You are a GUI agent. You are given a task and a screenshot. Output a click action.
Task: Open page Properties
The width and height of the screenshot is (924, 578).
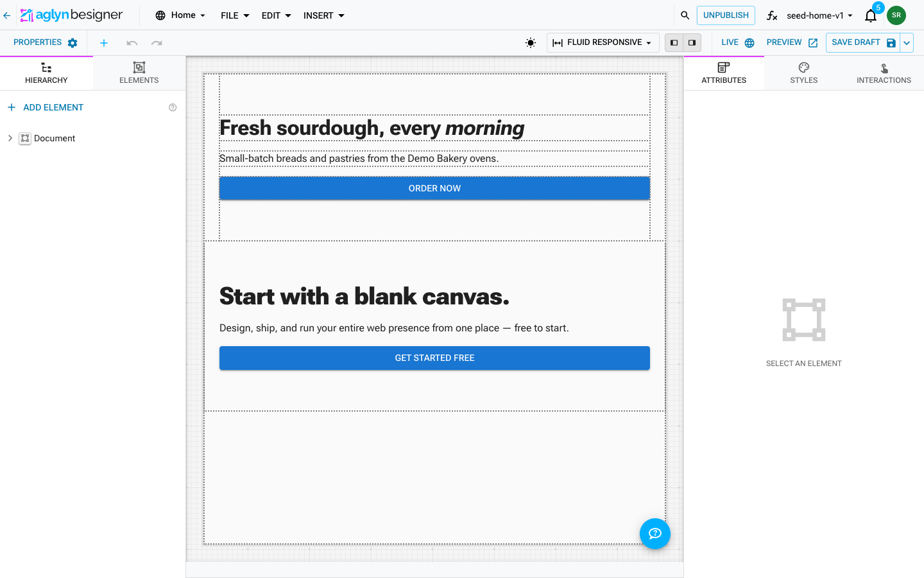[x=45, y=43]
